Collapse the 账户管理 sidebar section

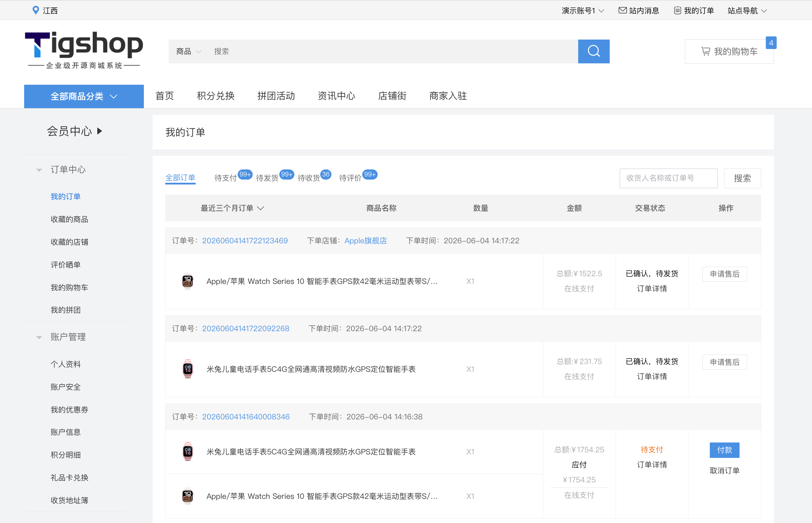(39, 337)
